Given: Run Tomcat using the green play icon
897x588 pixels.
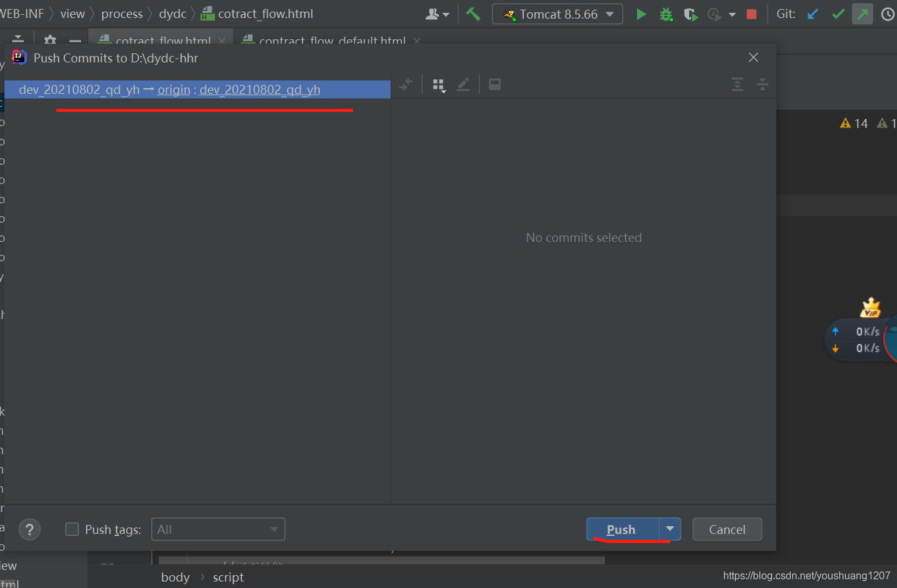Looking at the screenshot, I should [x=642, y=14].
